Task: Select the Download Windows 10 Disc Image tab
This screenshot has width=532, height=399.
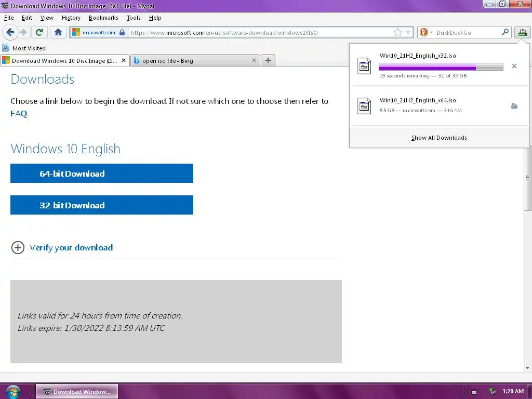Action: point(65,60)
